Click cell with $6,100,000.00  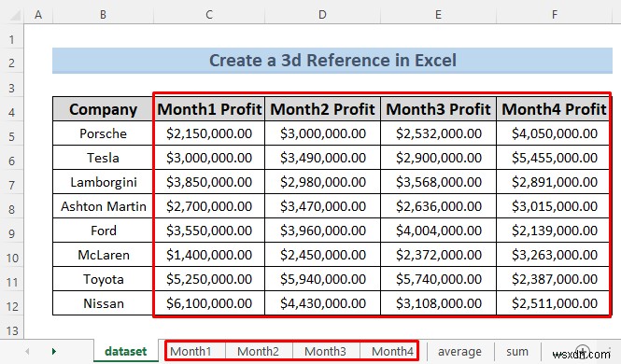(209, 303)
